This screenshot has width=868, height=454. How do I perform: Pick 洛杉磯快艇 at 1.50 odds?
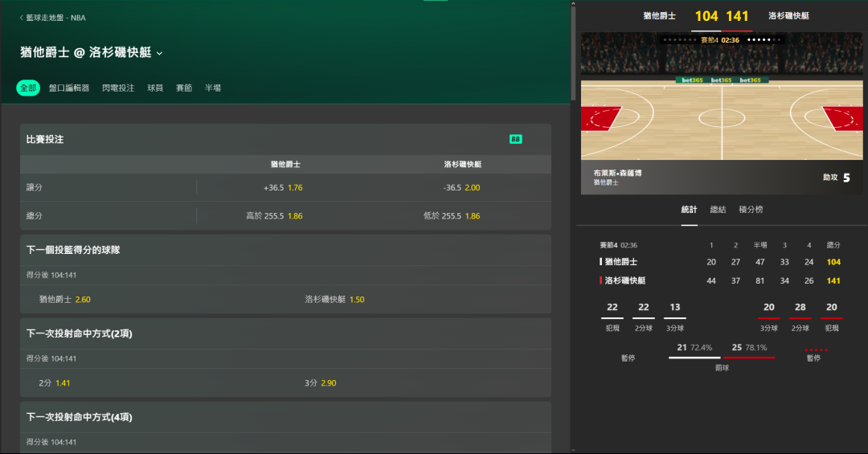pyautogui.click(x=334, y=300)
